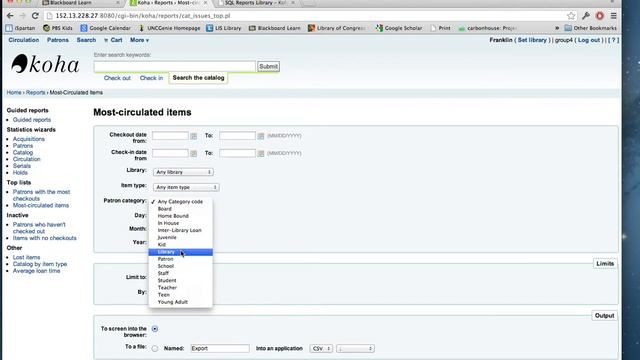Show hidden bookmarks via double chevron

[x=557, y=28]
